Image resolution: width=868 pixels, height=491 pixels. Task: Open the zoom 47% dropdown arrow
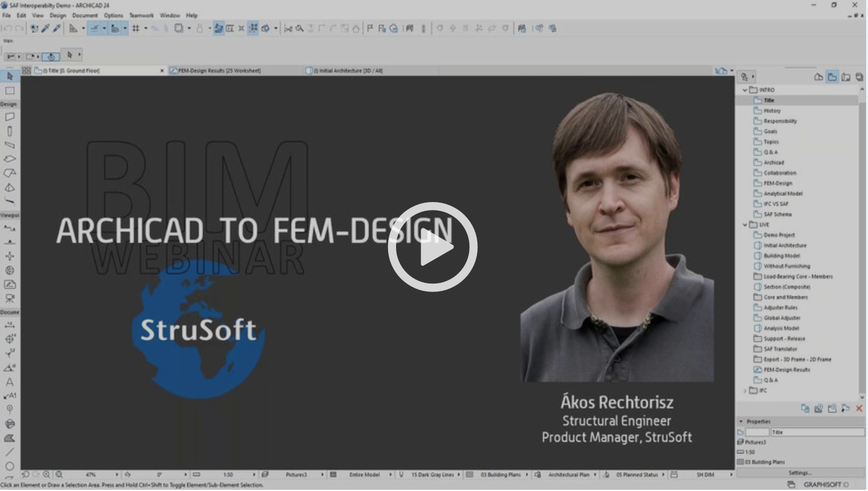118,474
